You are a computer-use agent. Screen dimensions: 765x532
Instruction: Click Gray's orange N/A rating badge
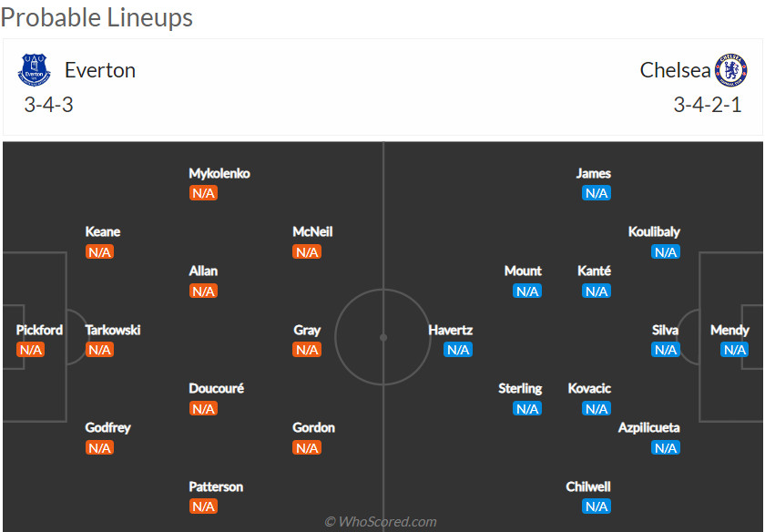[x=307, y=350]
